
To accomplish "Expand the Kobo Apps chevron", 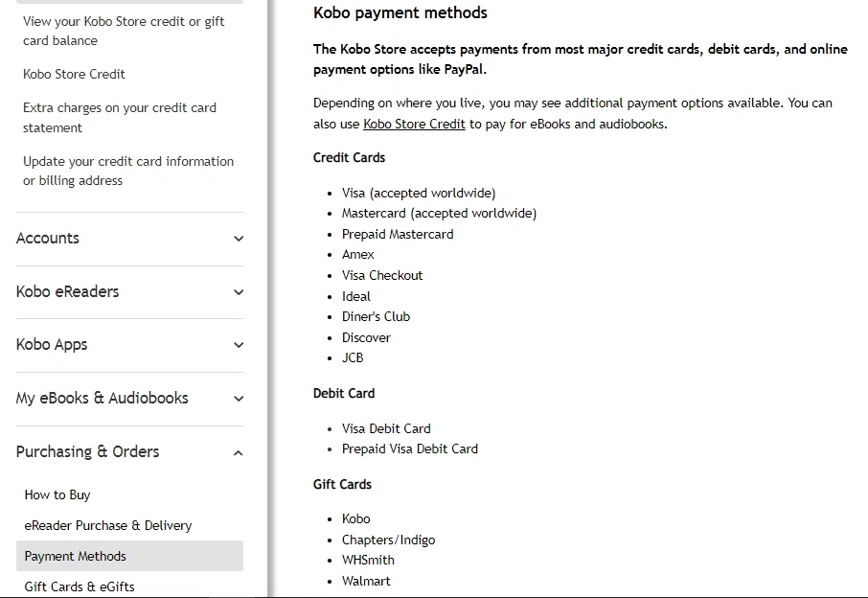I will point(239,345).
